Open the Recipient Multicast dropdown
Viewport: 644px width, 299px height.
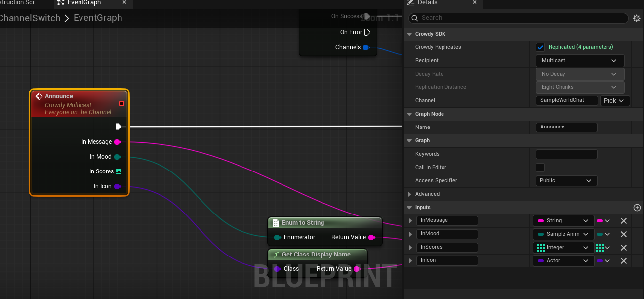pos(580,61)
